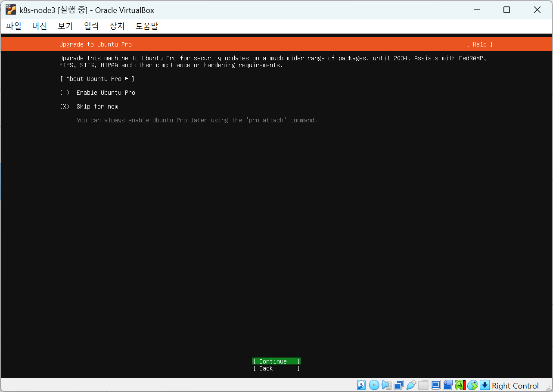The image size is (553, 392).
Task: Click the Continue button
Action: (x=276, y=361)
